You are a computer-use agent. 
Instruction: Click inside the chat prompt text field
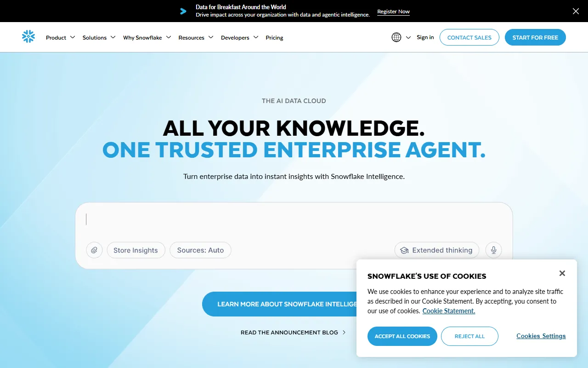click(x=294, y=220)
